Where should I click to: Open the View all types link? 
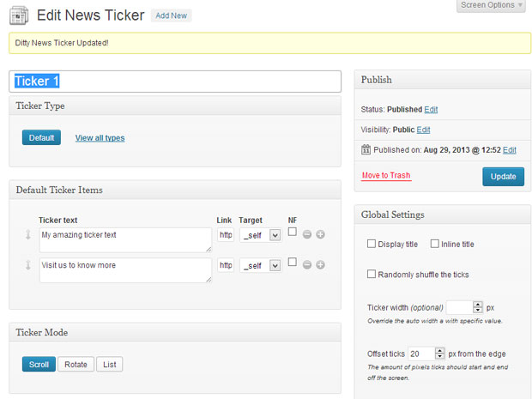coord(100,138)
